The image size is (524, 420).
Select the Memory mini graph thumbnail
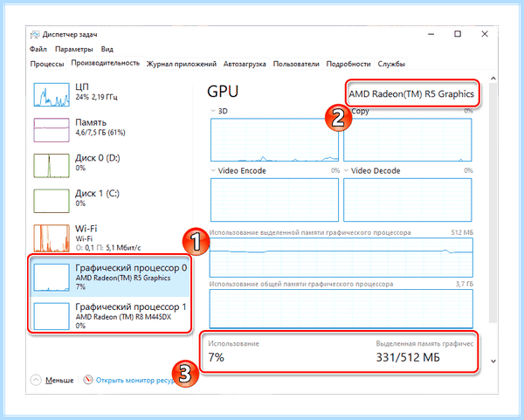[x=52, y=130]
